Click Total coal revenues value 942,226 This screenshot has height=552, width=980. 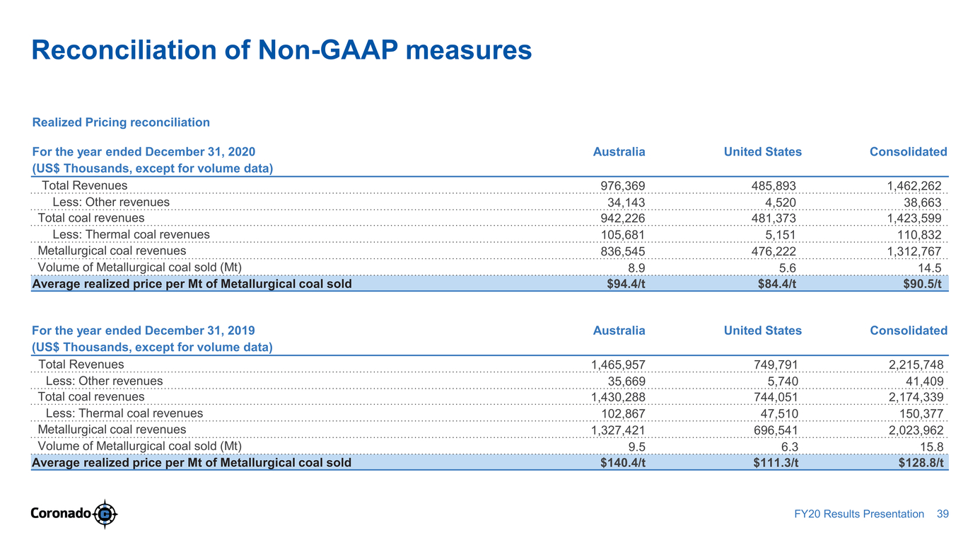[x=622, y=219]
